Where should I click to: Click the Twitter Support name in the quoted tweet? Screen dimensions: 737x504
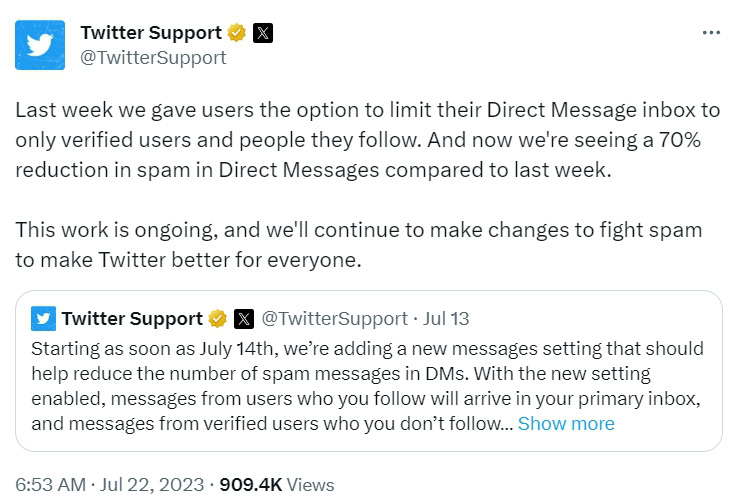pyautogui.click(x=132, y=319)
